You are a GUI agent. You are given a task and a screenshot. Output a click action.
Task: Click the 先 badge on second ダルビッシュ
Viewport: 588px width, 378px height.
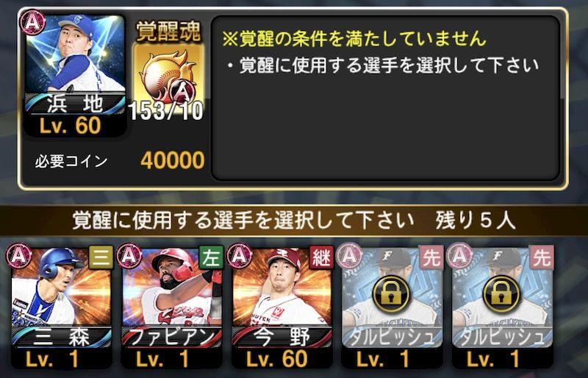[x=542, y=257]
